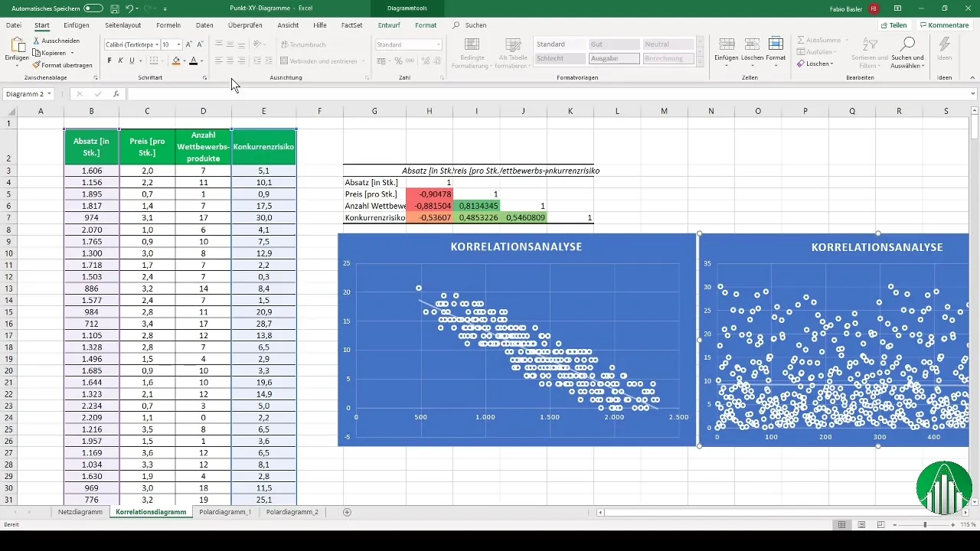The height and width of the screenshot is (551, 980).
Task: Switch to Normal view in status bar
Action: [841, 525]
